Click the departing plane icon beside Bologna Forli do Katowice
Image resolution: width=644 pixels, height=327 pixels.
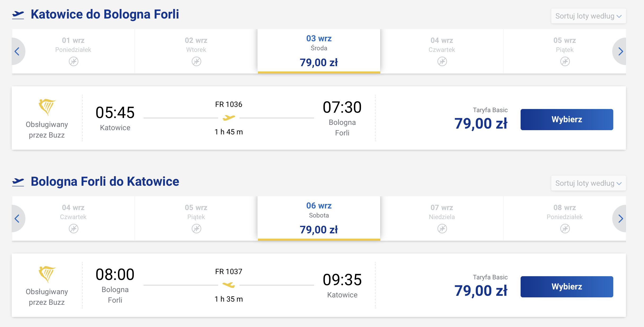click(18, 182)
